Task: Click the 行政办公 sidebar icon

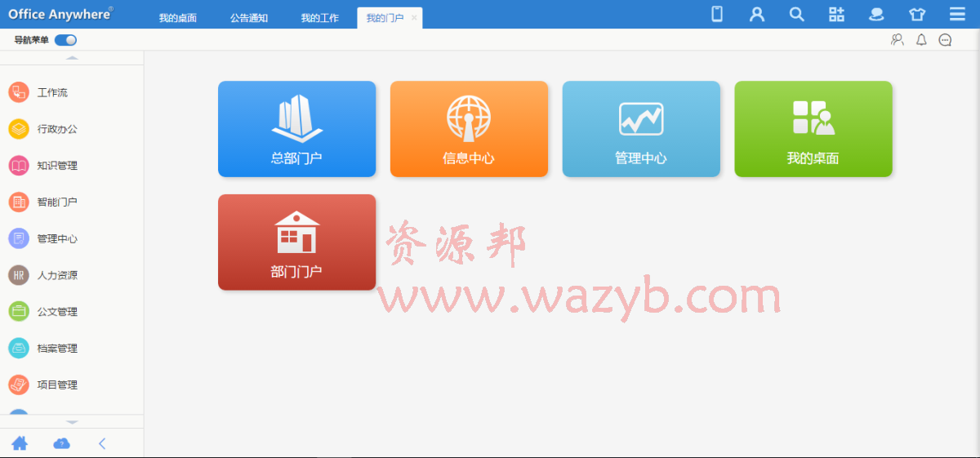Action: [x=19, y=129]
